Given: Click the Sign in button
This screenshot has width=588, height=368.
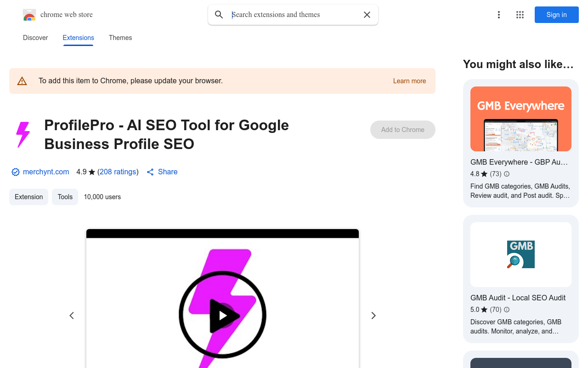Looking at the screenshot, I should tap(556, 14).
